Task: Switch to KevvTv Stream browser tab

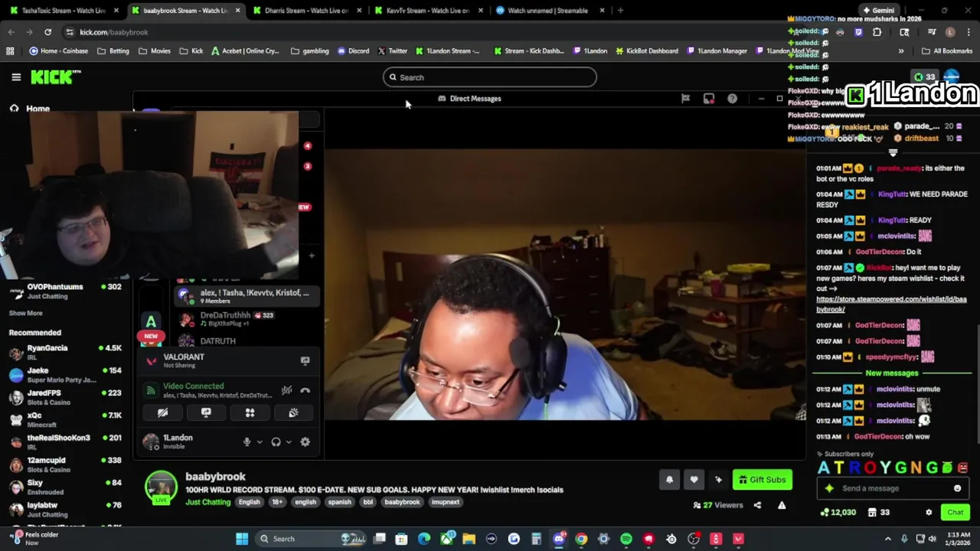Action: coord(427,11)
